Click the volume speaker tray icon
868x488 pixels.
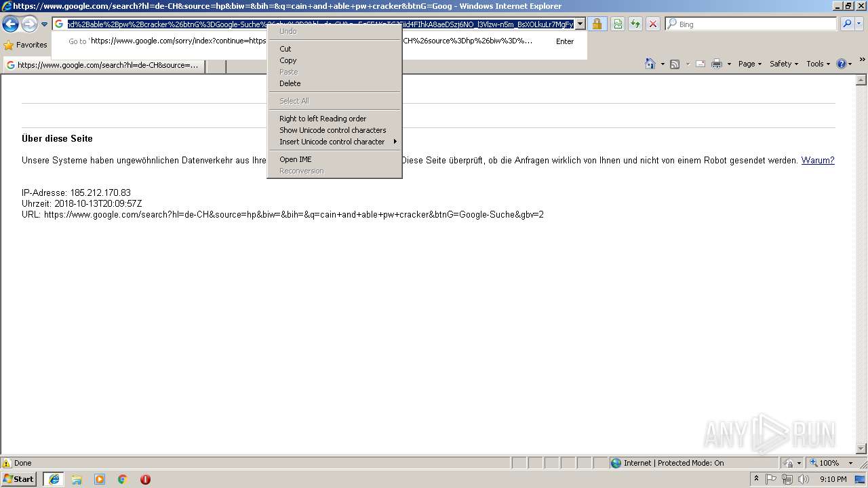pos(804,479)
